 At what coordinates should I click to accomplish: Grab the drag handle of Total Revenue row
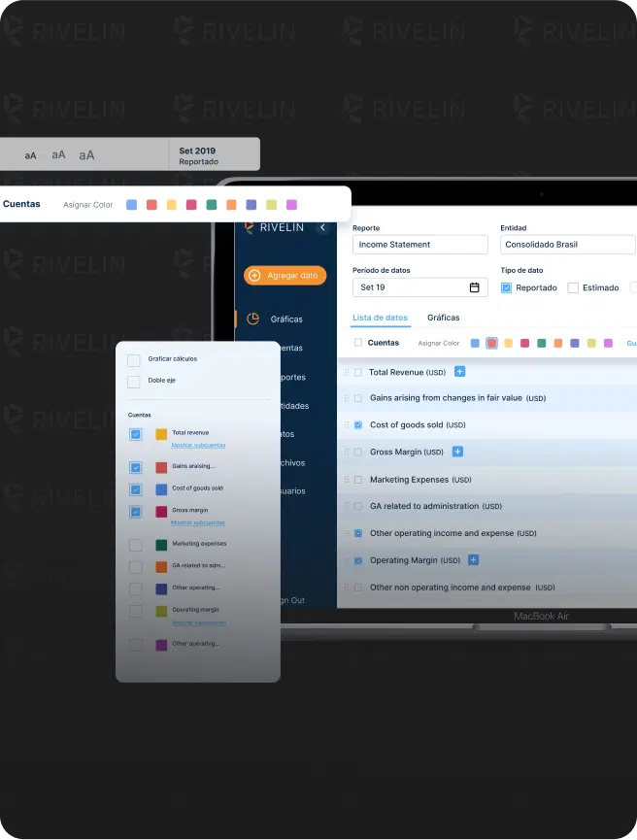point(347,372)
